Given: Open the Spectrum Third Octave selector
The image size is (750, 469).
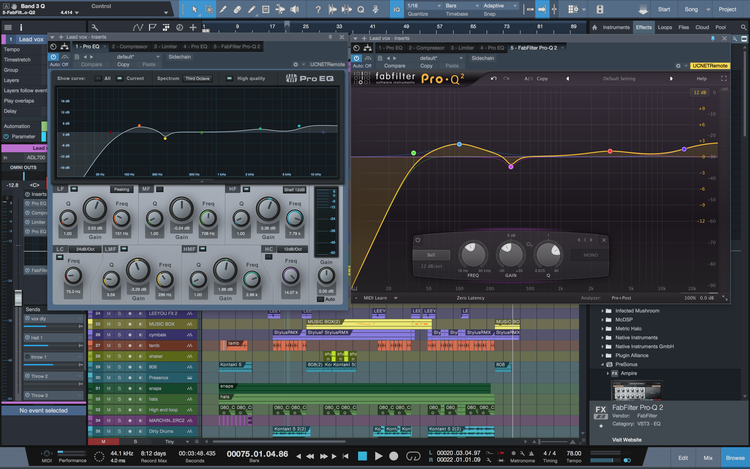Looking at the screenshot, I should (x=198, y=78).
